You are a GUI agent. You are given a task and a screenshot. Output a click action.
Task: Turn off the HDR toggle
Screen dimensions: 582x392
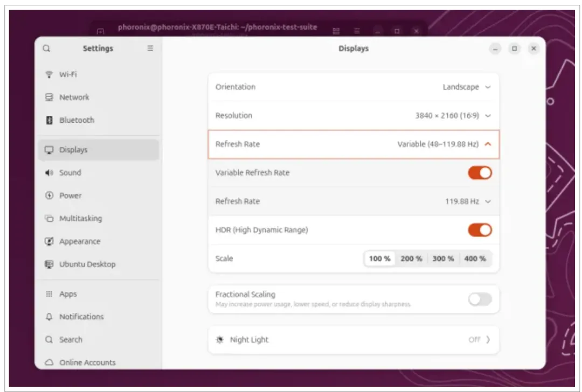click(x=480, y=230)
